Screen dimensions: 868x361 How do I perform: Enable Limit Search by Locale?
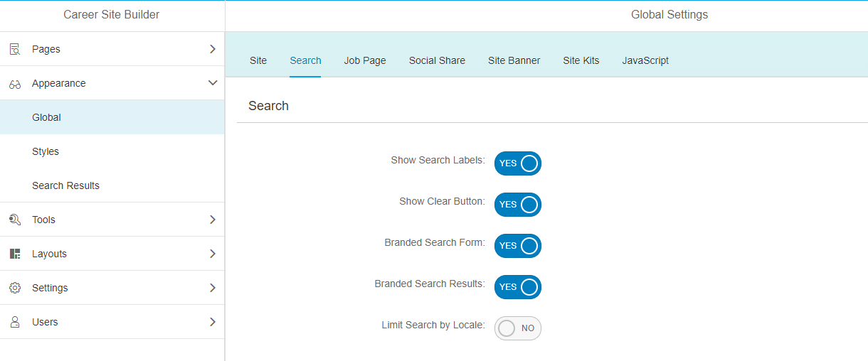click(518, 328)
